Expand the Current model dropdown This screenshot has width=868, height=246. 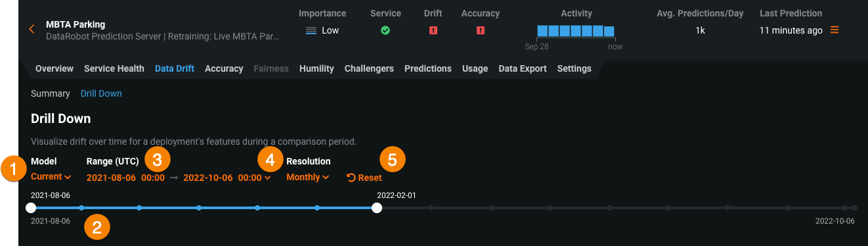coord(51,176)
